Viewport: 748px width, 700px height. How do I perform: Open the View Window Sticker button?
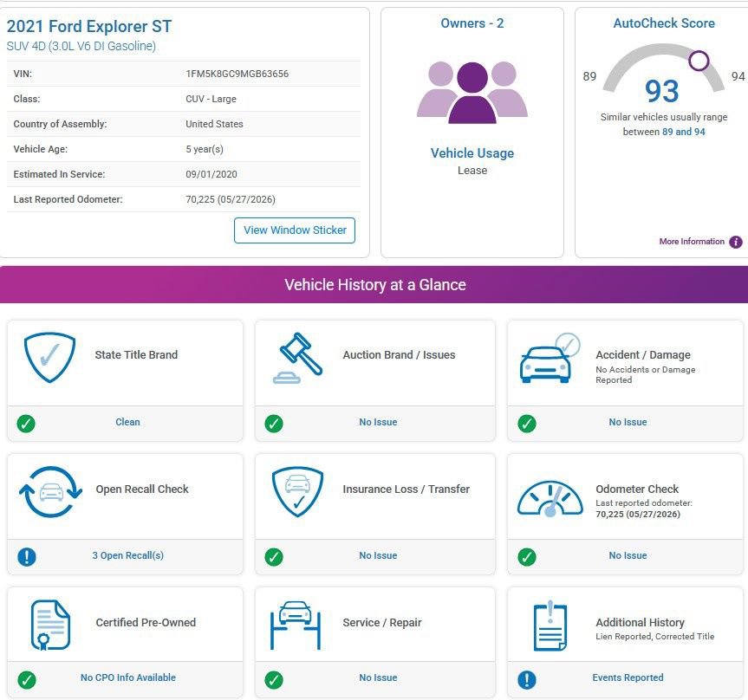pos(295,230)
